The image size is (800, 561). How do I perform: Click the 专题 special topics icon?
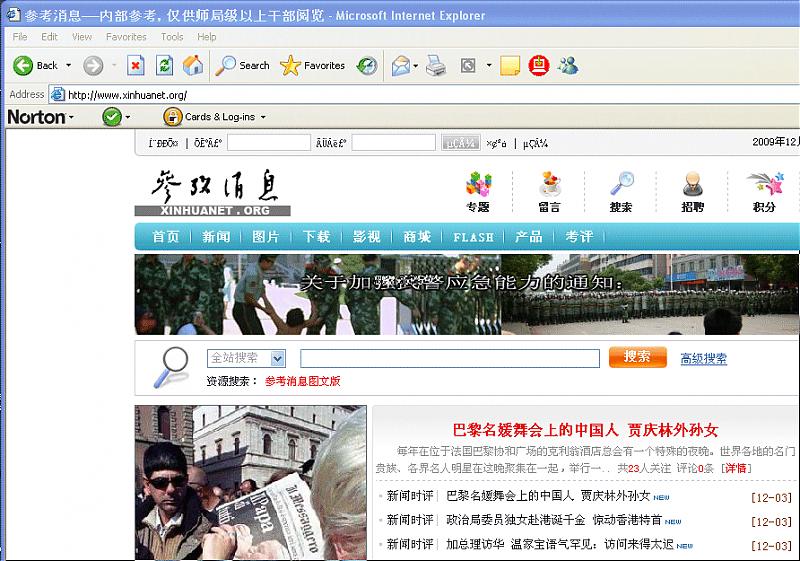click(x=478, y=186)
